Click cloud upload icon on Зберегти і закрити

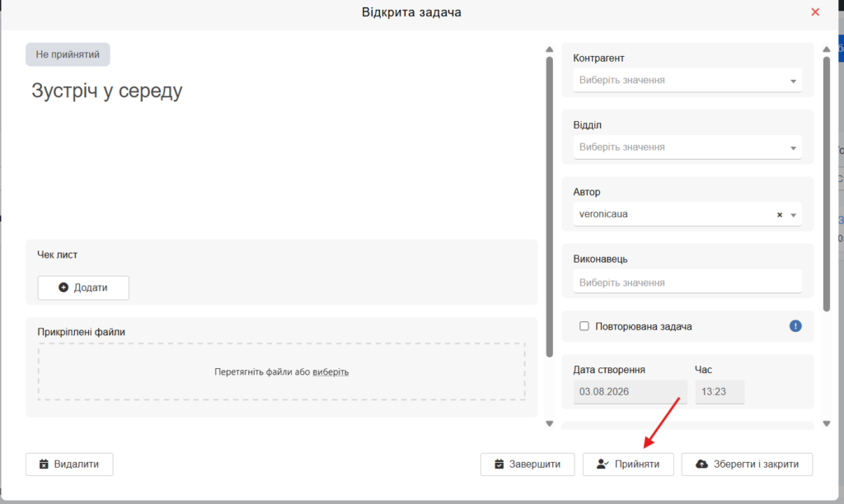(702, 464)
